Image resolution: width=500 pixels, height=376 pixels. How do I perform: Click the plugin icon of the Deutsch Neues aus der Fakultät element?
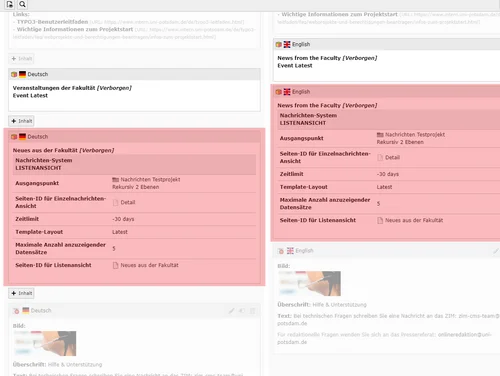(14, 137)
